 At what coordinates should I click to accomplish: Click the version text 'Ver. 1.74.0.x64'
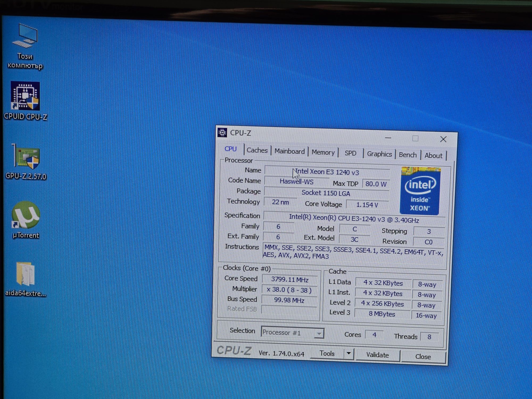pyautogui.click(x=281, y=353)
